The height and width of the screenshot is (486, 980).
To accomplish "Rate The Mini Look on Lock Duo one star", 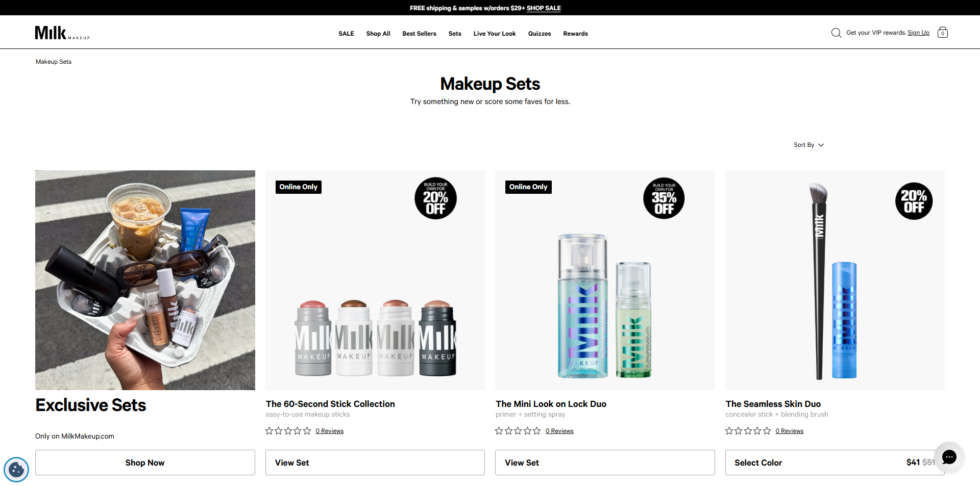I will [499, 430].
